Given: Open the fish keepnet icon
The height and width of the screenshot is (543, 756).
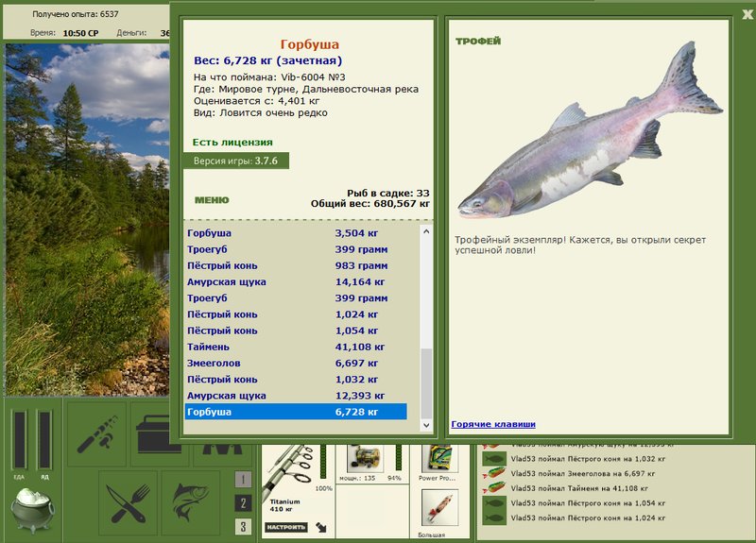Looking at the screenshot, I should [x=191, y=503].
